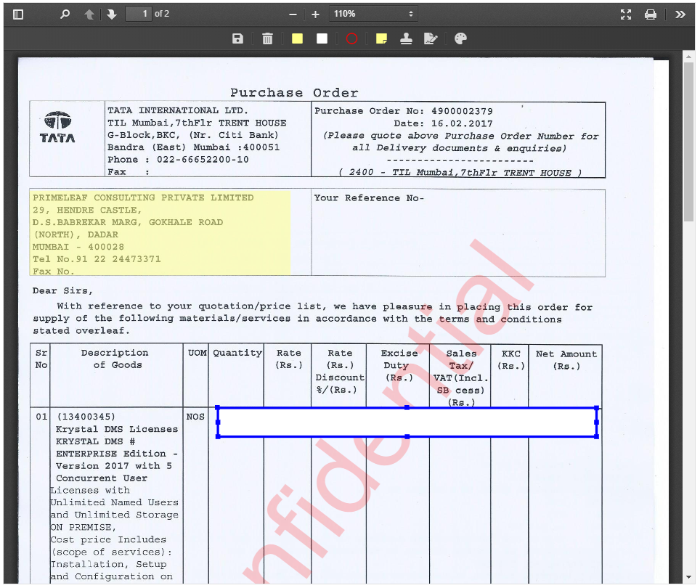Image resolution: width=700 pixels, height=588 pixels.
Task: Click the vertical scrollbar thumb
Action: pos(689,141)
